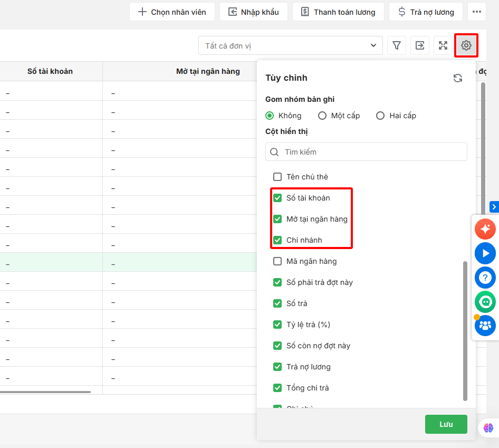The height and width of the screenshot is (448, 499).
Task: Click the filter funnel icon
Action: 397,45
